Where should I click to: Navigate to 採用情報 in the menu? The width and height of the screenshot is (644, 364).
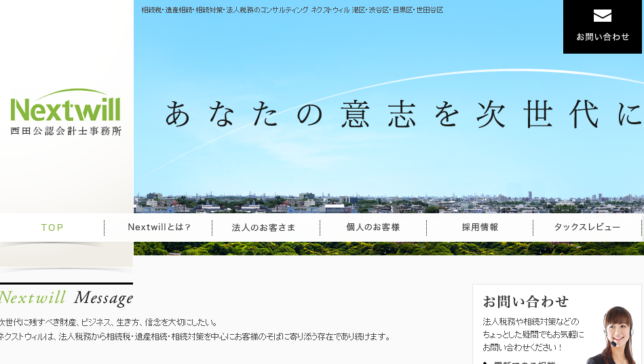pos(480,227)
